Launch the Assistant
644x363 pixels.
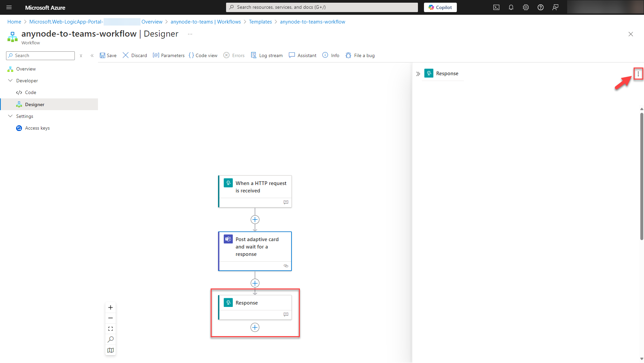tap(302, 55)
